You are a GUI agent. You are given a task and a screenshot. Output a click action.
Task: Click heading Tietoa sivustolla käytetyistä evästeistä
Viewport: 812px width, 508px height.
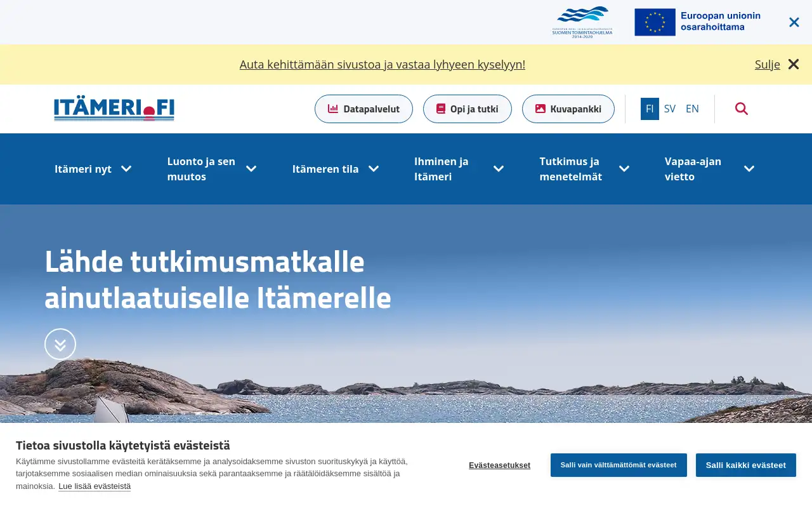pyautogui.click(x=123, y=445)
